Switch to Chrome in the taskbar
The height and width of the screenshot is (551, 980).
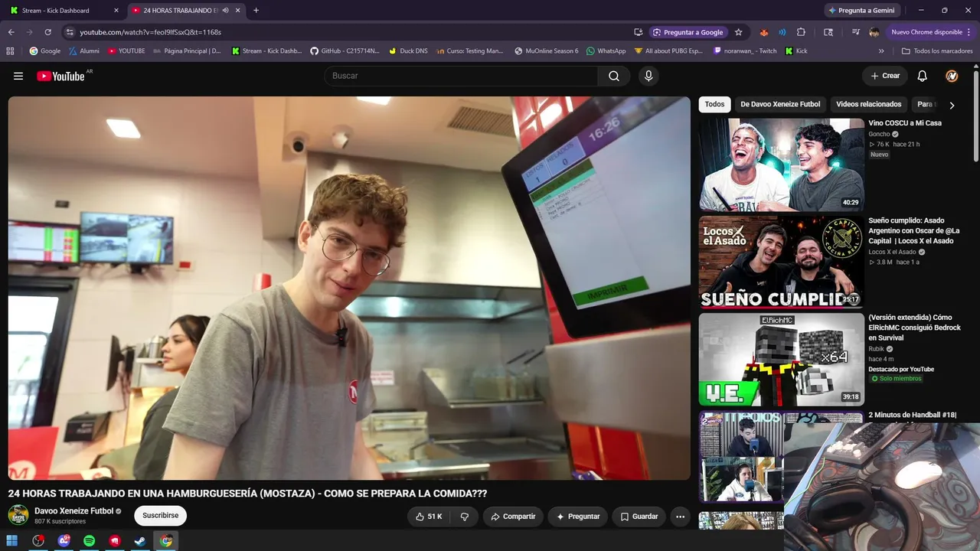coord(166,541)
